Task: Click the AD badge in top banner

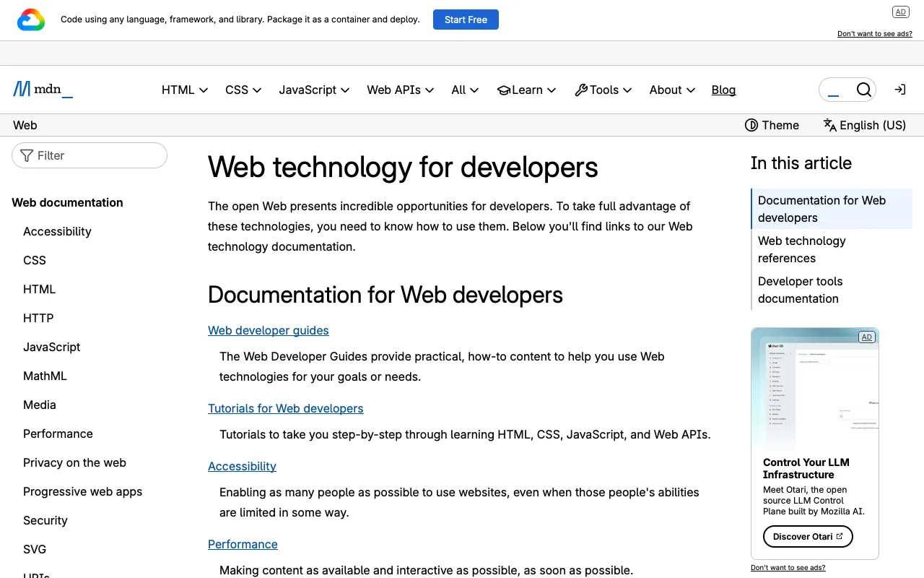Action: (900, 12)
